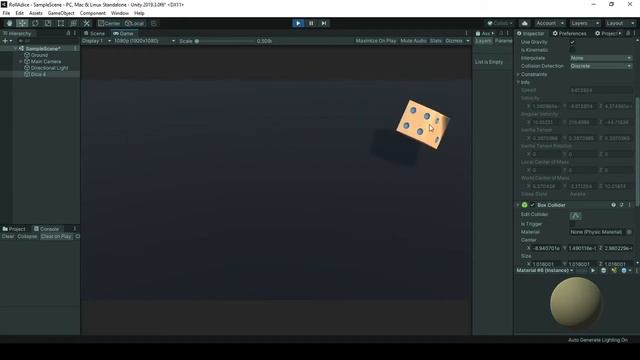Switch to the bottom-left Project tab
The width and height of the screenshot is (640, 360).
14,229
